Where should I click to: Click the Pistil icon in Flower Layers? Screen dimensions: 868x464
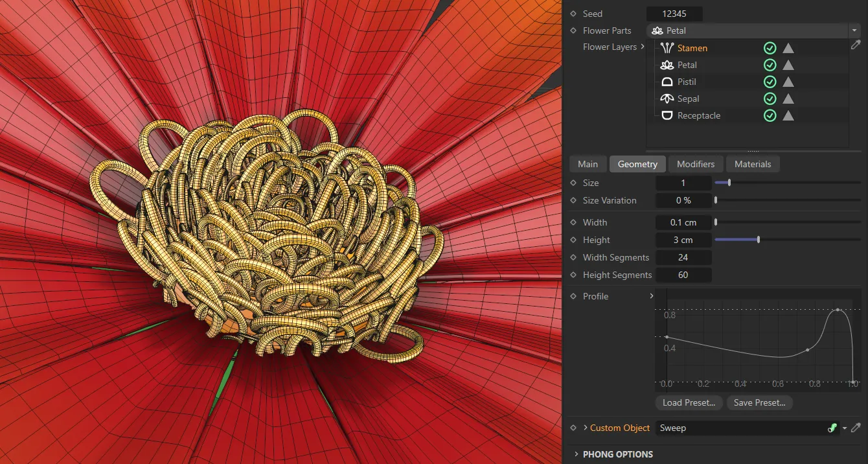[667, 82]
